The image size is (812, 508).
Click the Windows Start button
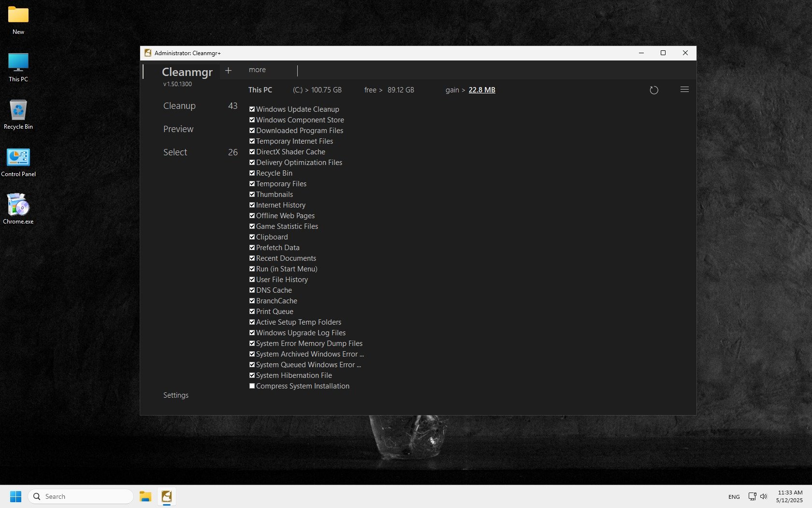15,496
